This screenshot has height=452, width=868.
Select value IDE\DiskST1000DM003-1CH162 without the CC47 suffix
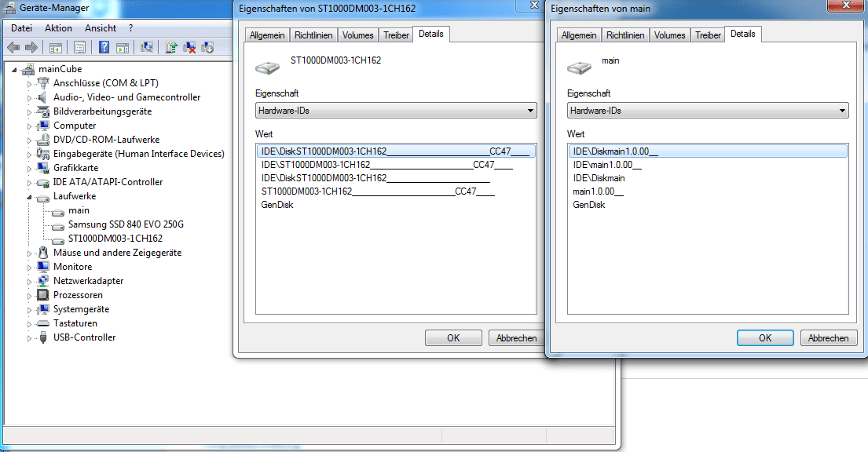coord(375,177)
